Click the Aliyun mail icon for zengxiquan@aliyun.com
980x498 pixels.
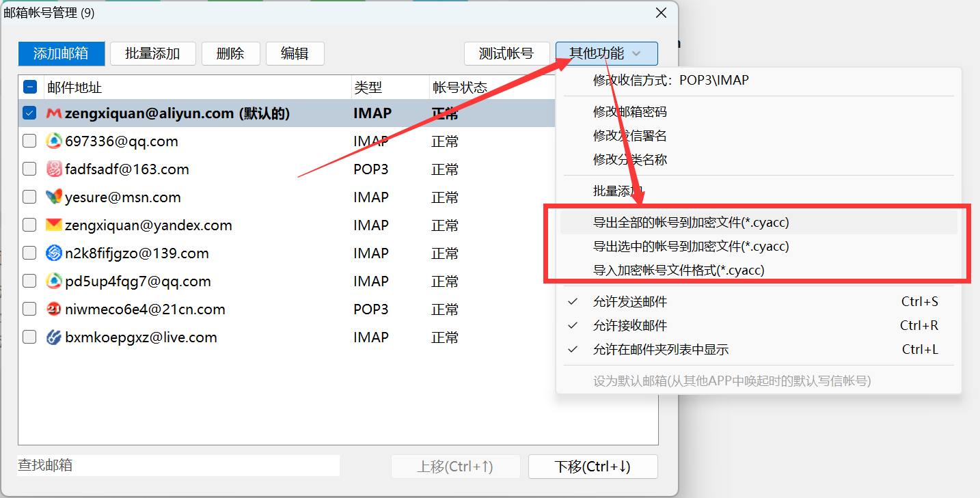coord(54,113)
